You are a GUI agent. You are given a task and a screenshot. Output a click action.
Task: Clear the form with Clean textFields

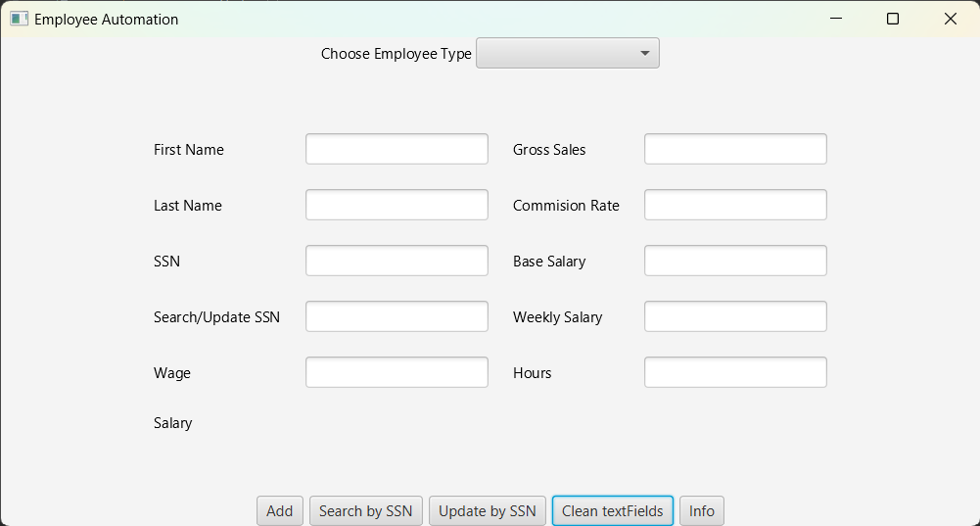coord(613,511)
